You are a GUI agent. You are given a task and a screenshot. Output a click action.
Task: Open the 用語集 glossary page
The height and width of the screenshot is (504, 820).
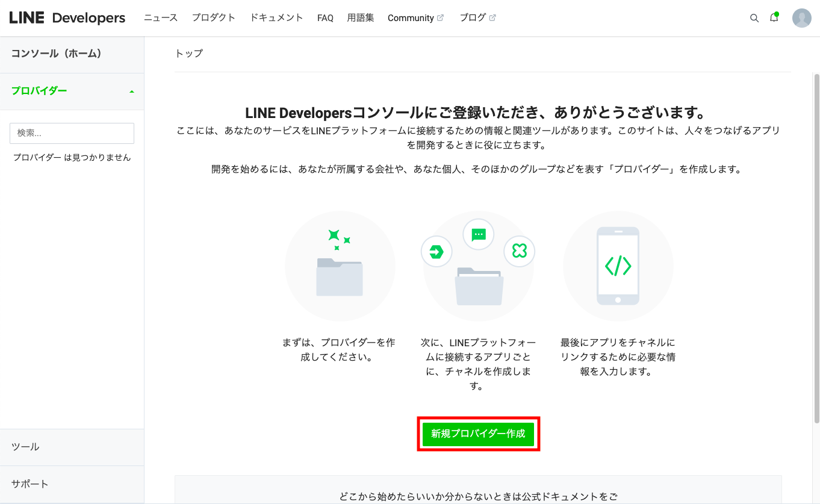click(360, 17)
